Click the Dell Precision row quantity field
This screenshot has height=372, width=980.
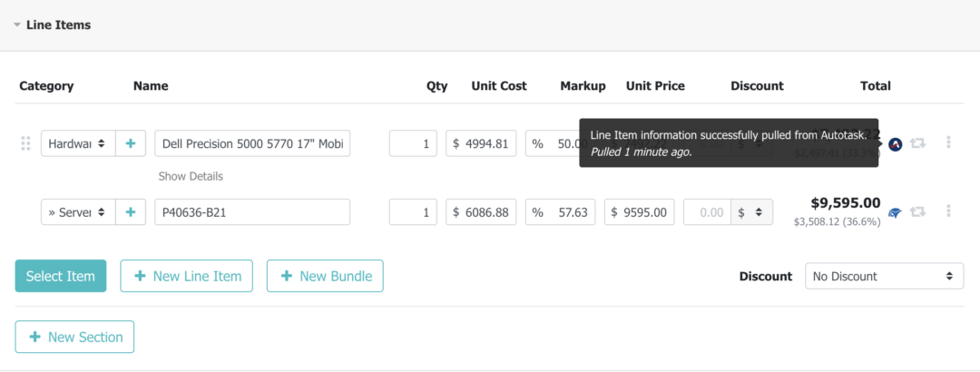(413, 143)
